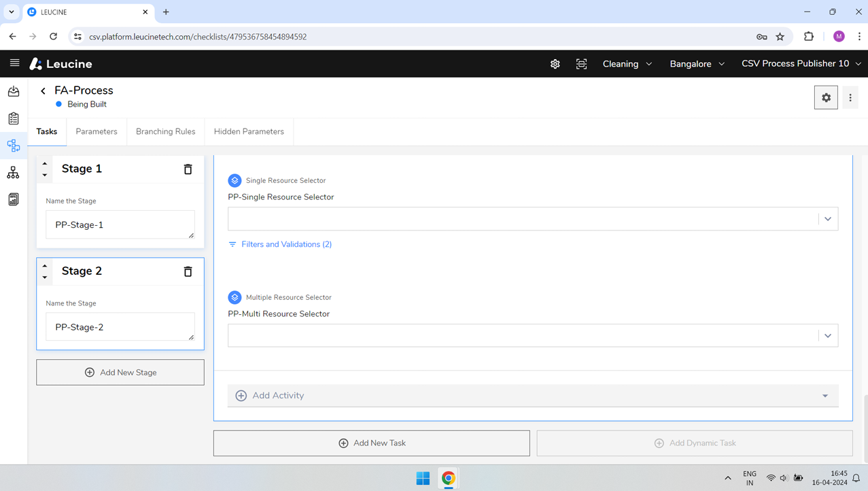Open the three-dot menu near process settings

point(850,97)
